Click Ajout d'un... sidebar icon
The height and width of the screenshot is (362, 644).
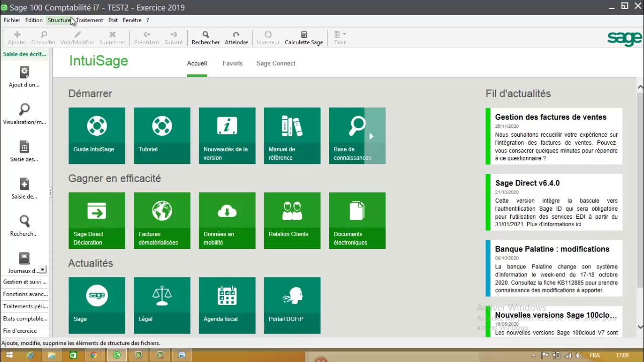pyautogui.click(x=24, y=77)
